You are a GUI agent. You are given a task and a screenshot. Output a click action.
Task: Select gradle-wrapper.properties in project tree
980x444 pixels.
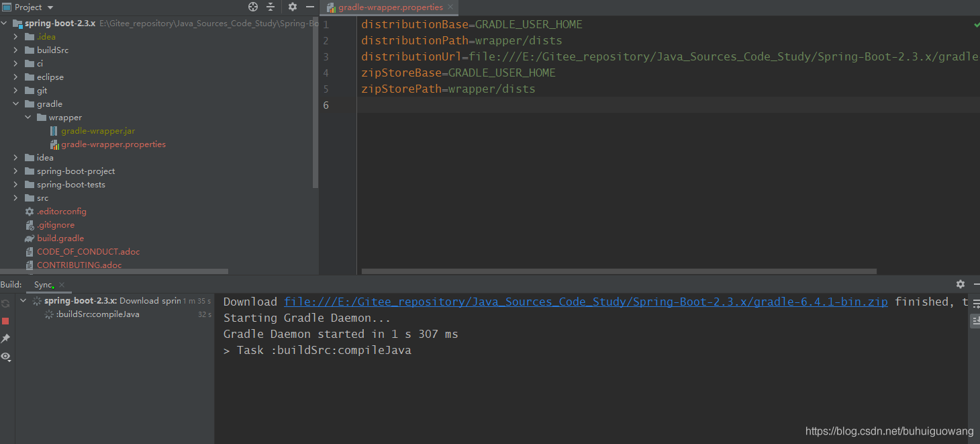[x=113, y=144]
